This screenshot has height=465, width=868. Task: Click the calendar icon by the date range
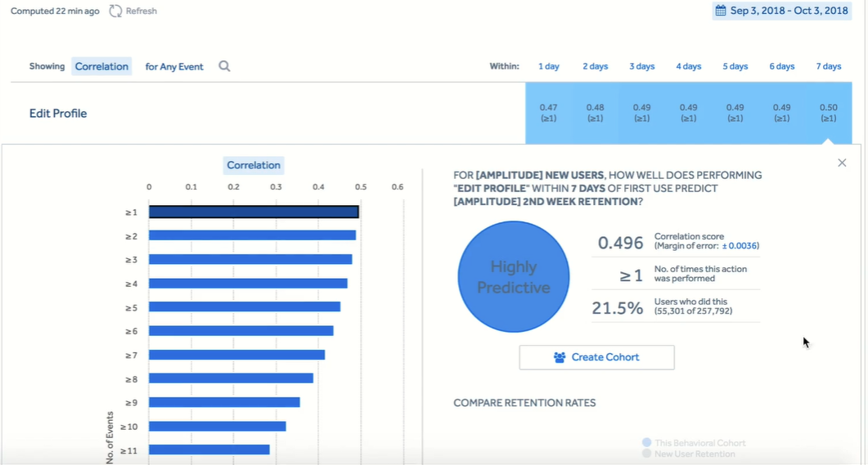coord(720,11)
